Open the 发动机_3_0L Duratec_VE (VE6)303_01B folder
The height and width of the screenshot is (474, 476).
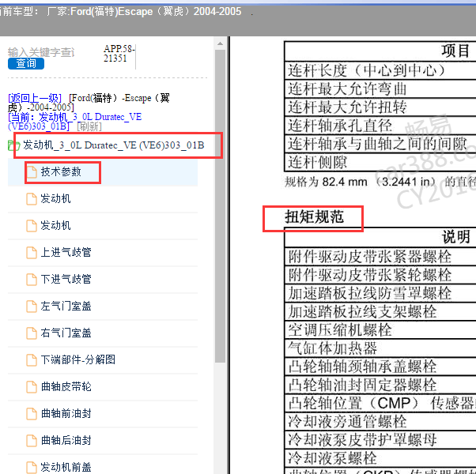[x=113, y=145]
